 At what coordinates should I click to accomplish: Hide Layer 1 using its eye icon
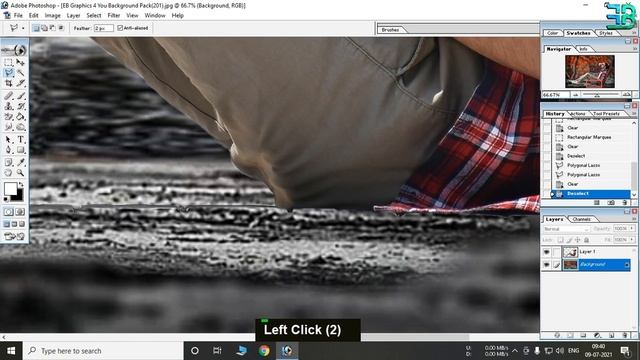[547, 252]
